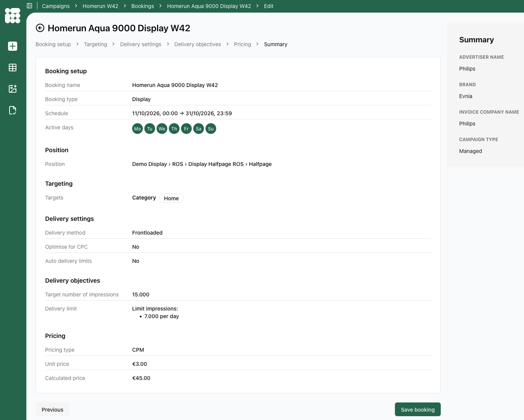This screenshot has height=420, width=524.
Task: Click the Fr active day badge
Action: coord(186,129)
